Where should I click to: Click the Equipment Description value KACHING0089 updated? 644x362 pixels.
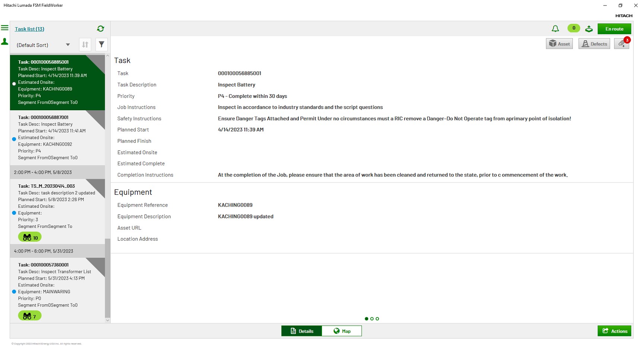tap(246, 216)
